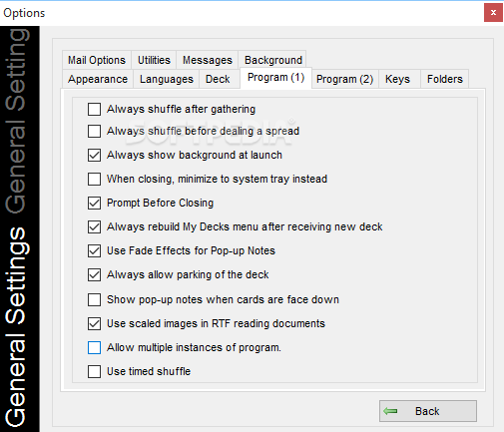Disable Prompt Before Closing option
Viewport: 504px width, 432px height.
(94, 203)
